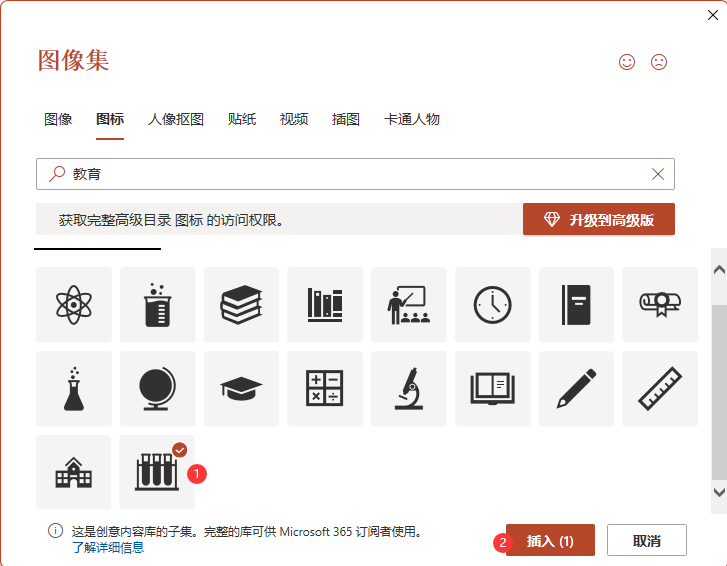This screenshot has height=566, width=727.
Task: Click in the 教育 search field
Action: coord(355,174)
